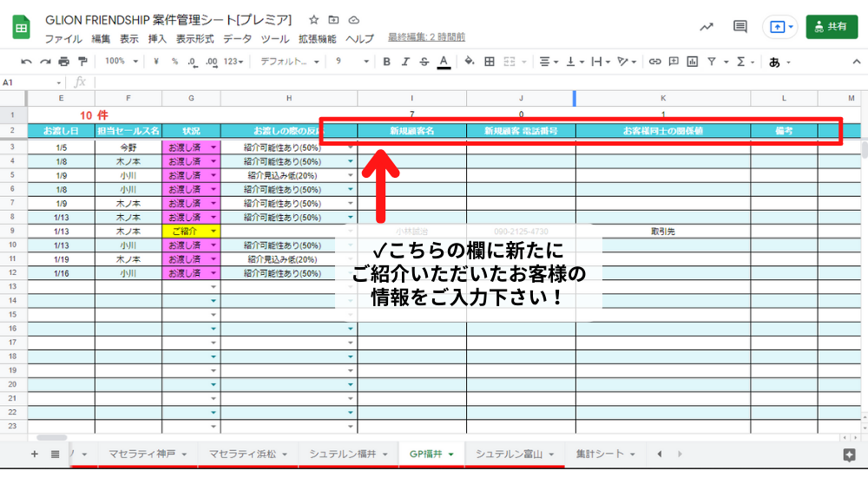Expand the ご紹介 status dropdown in row 9

[213, 232]
